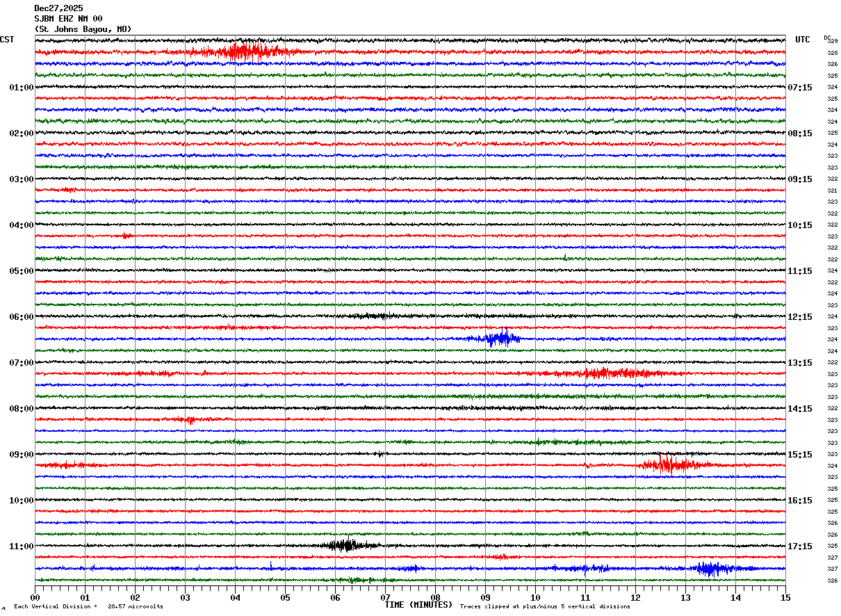
Task: Select the 09:00 CST hour label
Action: coord(22,455)
